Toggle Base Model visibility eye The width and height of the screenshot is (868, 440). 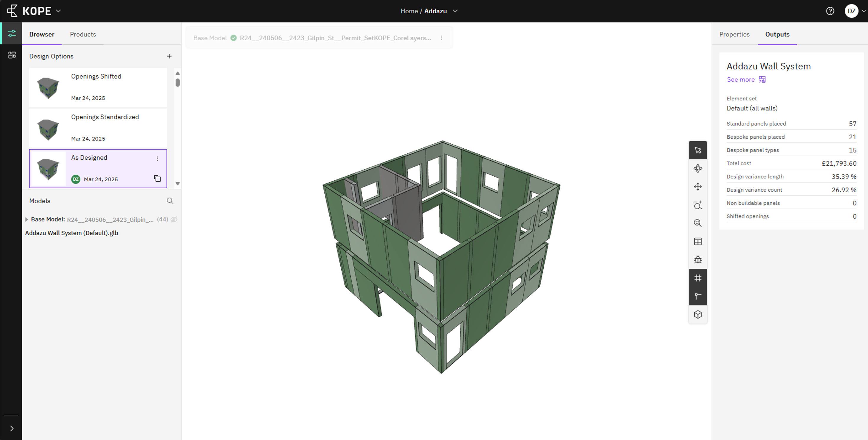pyautogui.click(x=174, y=220)
